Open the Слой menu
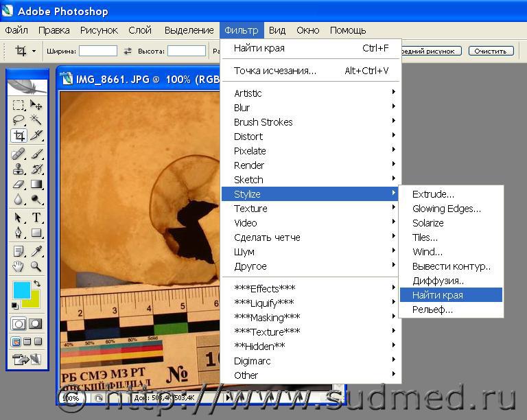 click(140, 30)
